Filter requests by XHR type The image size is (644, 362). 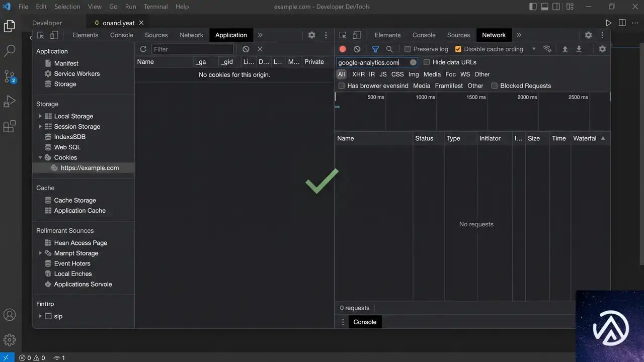click(x=358, y=74)
